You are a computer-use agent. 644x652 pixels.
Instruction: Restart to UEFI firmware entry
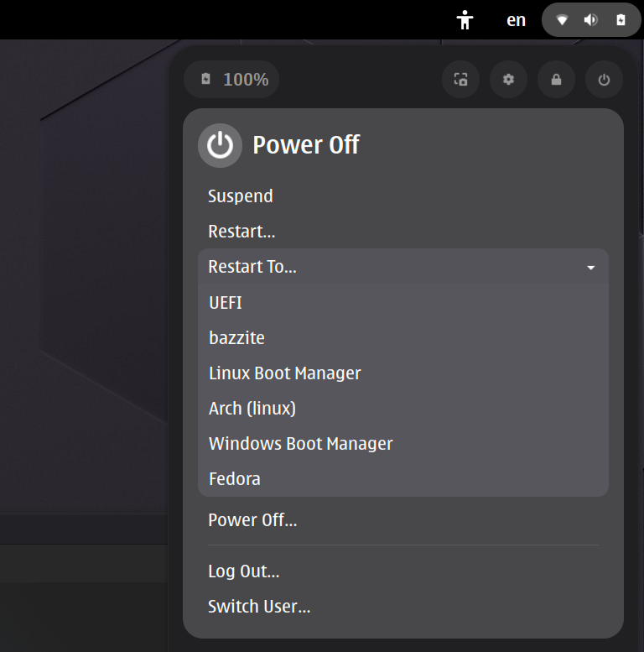point(403,303)
